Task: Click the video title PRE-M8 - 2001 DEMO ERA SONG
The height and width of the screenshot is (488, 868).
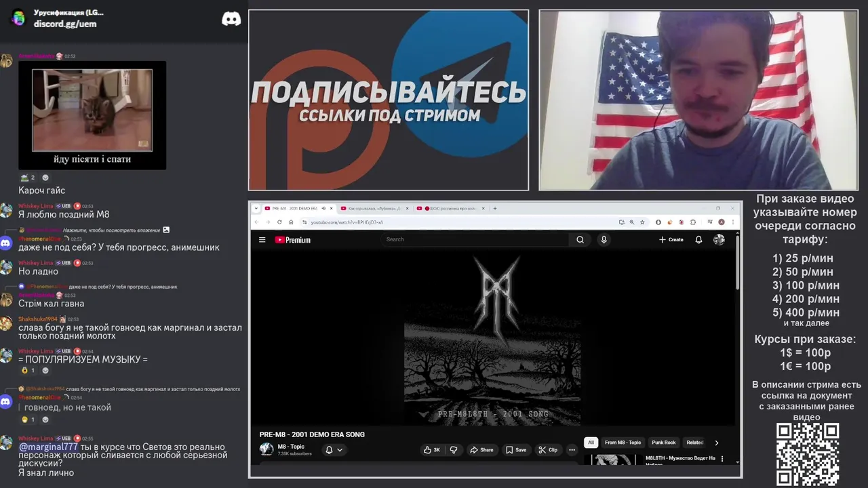Action: (x=312, y=434)
